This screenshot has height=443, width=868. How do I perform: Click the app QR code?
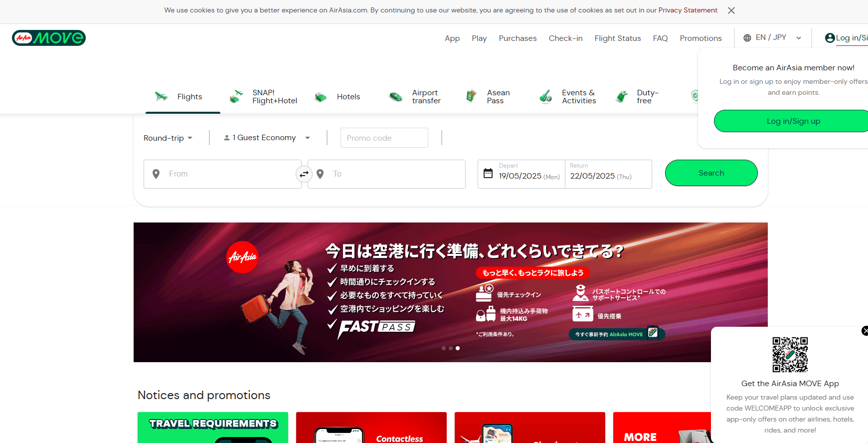pyautogui.click(x=790, y=355)
